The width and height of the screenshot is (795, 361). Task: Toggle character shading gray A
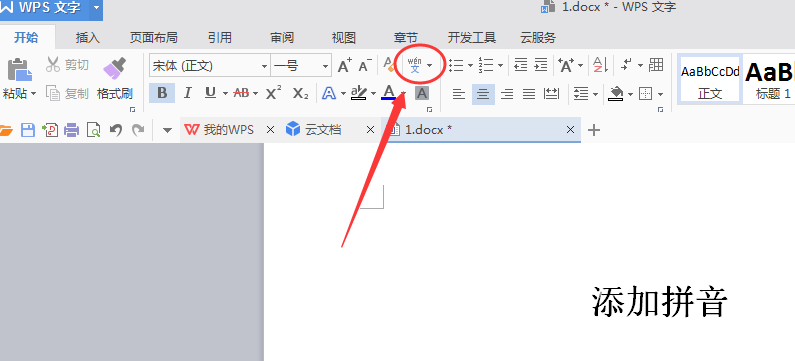[x=422, y=93]
